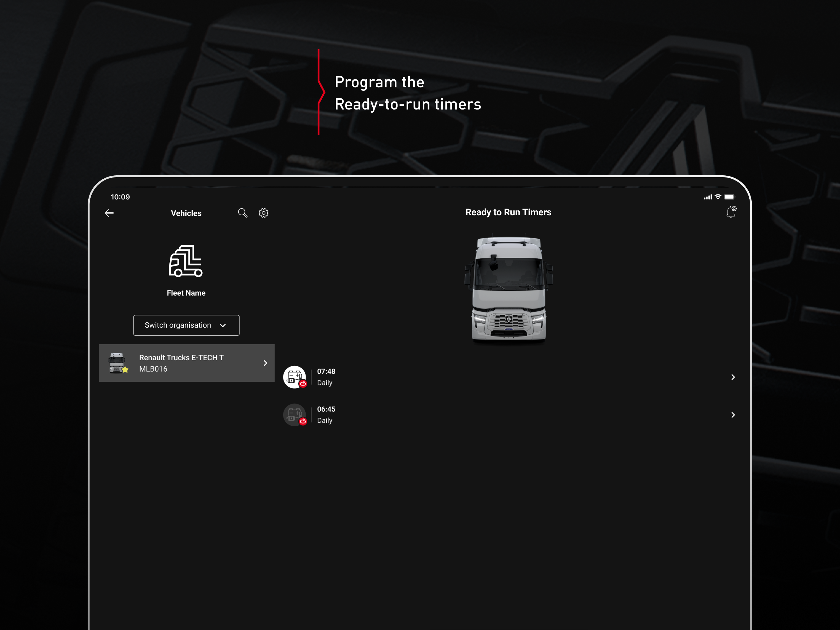The width and height of the screenshot is (840, 630).
Task: Select Renault Trucks E-TECH T vehicle row
Action: tap(186, 363)
